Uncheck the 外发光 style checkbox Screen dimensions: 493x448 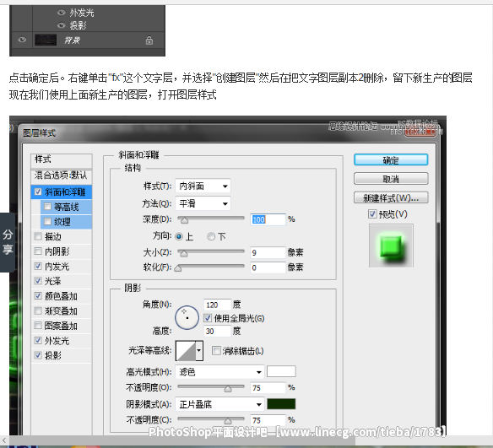click(x=38, y=340)
